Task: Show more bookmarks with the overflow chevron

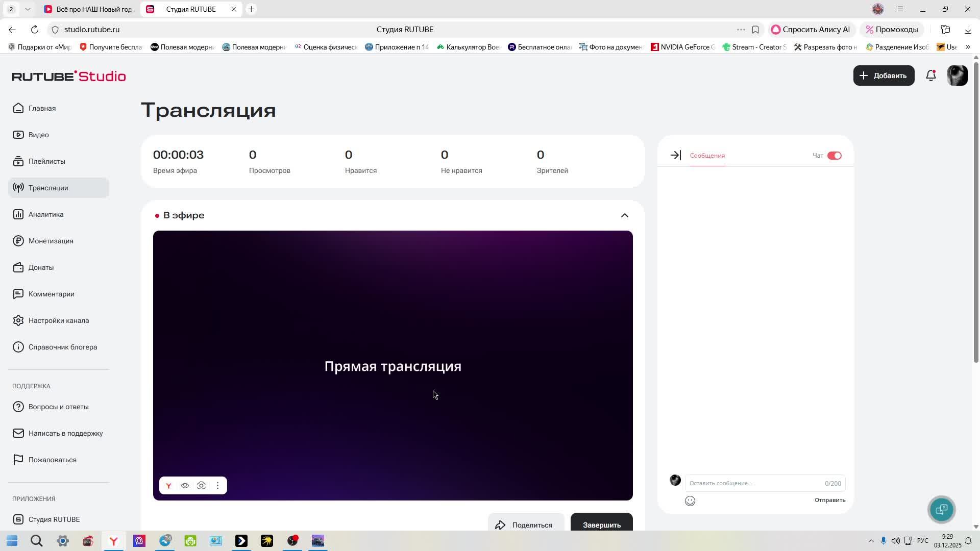Action: pos(967,47)
